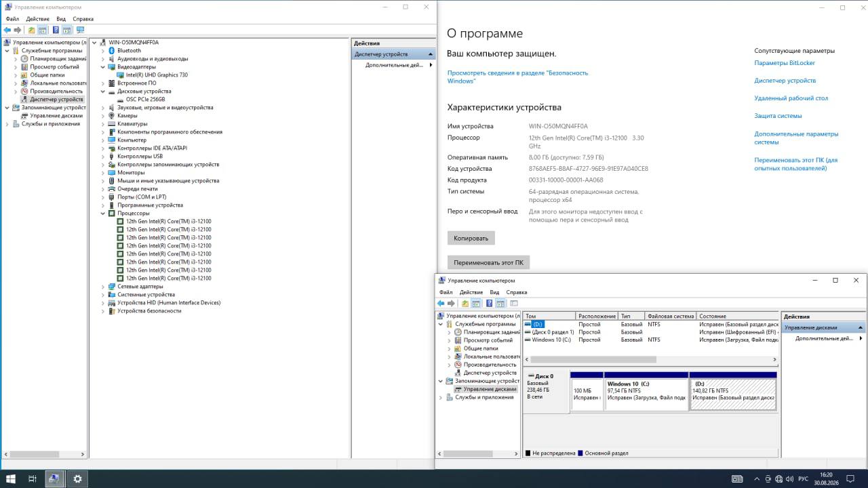Go back using the arrow in the Device Manager window toolbar

click(7, 30)
